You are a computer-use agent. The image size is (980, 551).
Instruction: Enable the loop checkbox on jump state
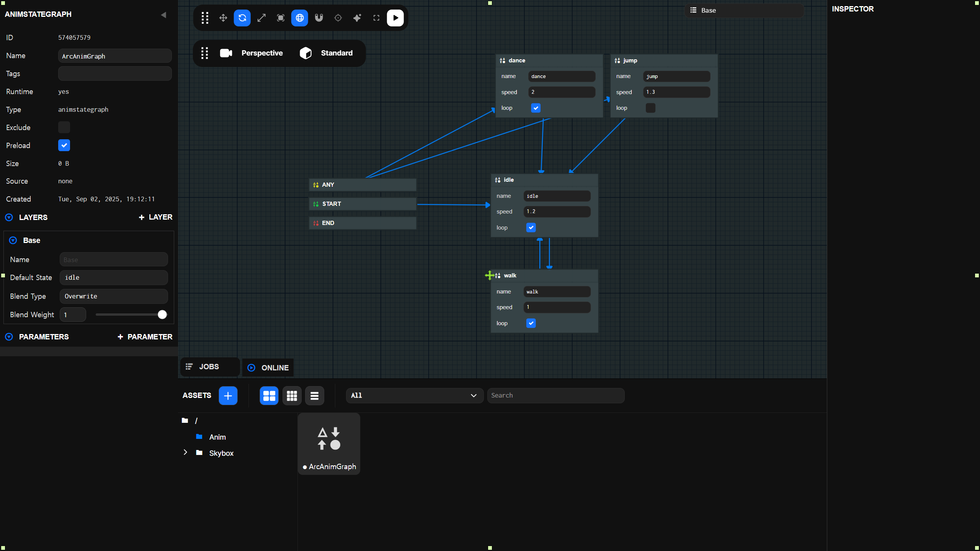click(650, 108)
